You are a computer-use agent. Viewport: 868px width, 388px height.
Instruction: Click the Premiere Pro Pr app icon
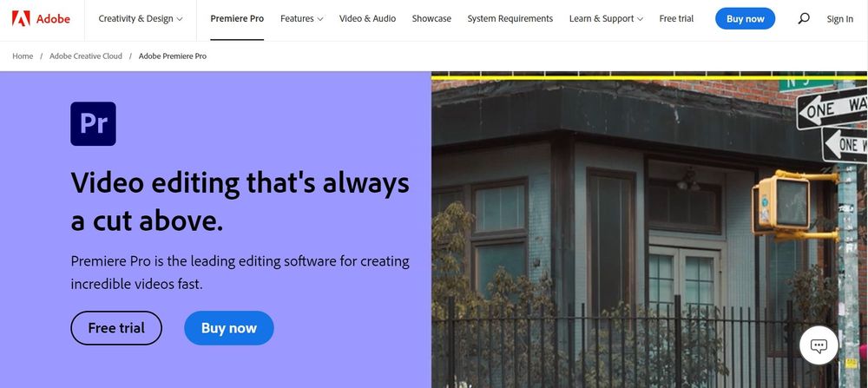93,123
